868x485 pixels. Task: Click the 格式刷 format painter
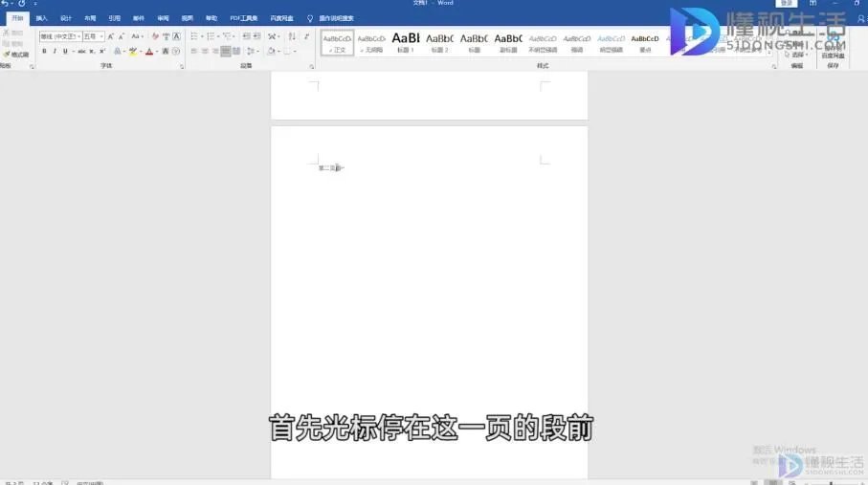coord(16,55)
